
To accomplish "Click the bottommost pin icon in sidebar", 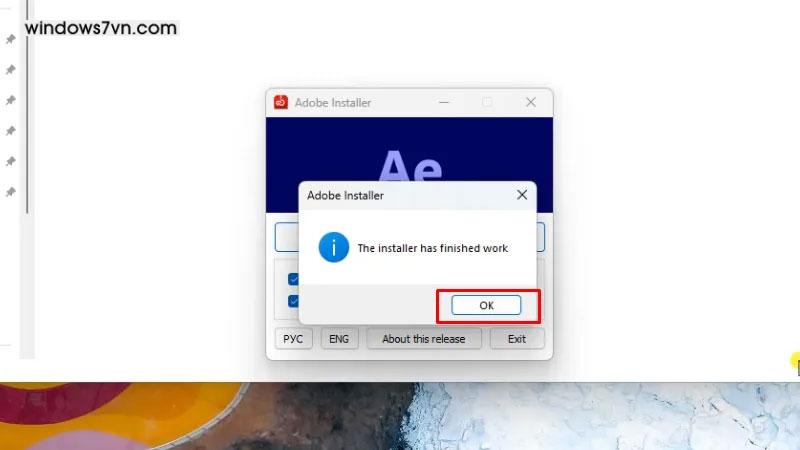I will (x=10, y=191).
